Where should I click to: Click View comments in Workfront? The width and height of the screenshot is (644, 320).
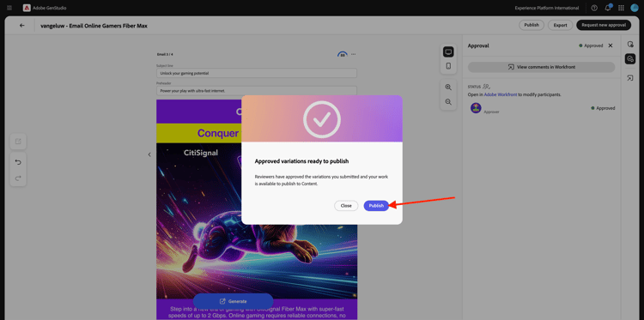pyautogui.click(x=541, y=67)
